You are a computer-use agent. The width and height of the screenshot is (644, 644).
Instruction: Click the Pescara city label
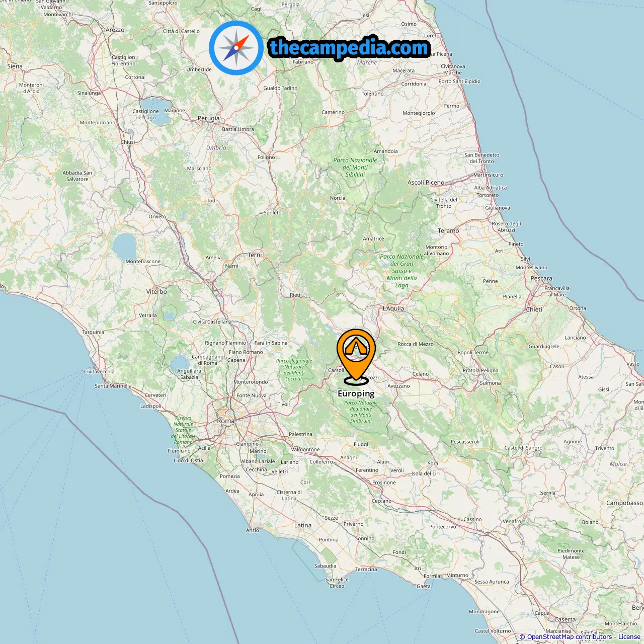click(x=541, y=278)
